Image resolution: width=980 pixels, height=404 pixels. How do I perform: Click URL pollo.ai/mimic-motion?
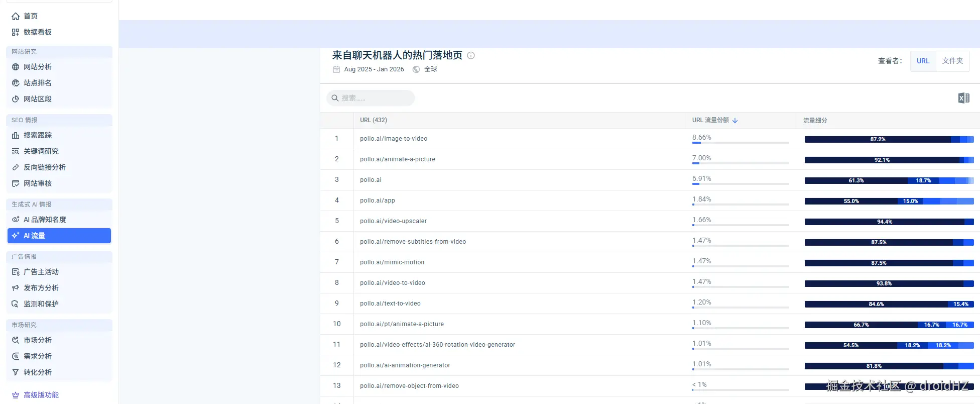point(392,262)
